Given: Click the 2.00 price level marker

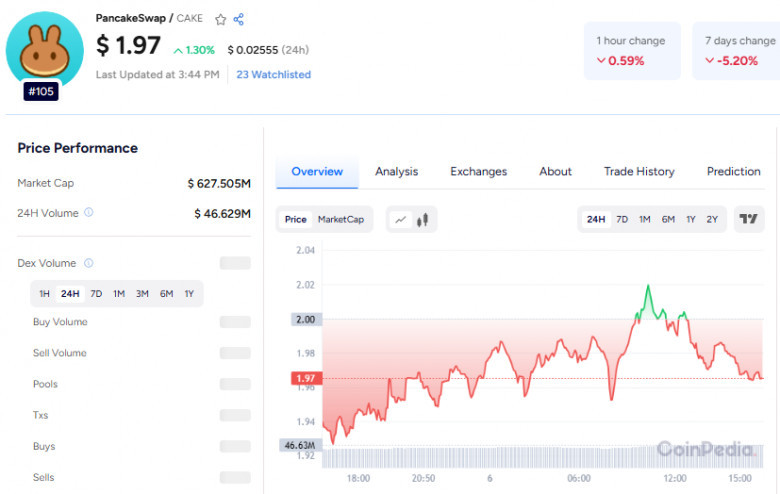Looking at the screenshot, I should [x=306, y=319].
